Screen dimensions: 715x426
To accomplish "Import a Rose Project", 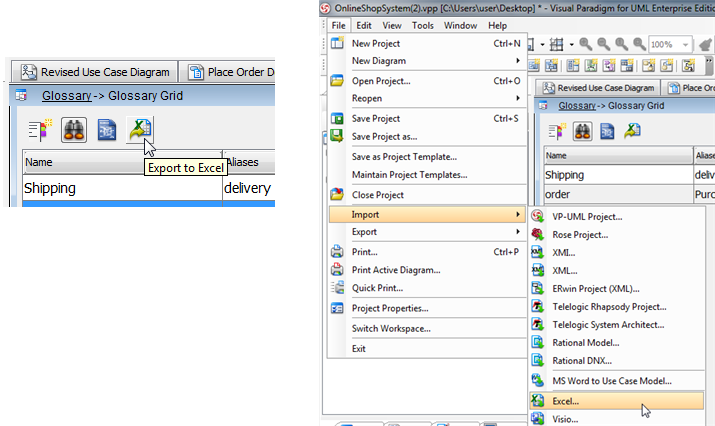I will 617,235.
